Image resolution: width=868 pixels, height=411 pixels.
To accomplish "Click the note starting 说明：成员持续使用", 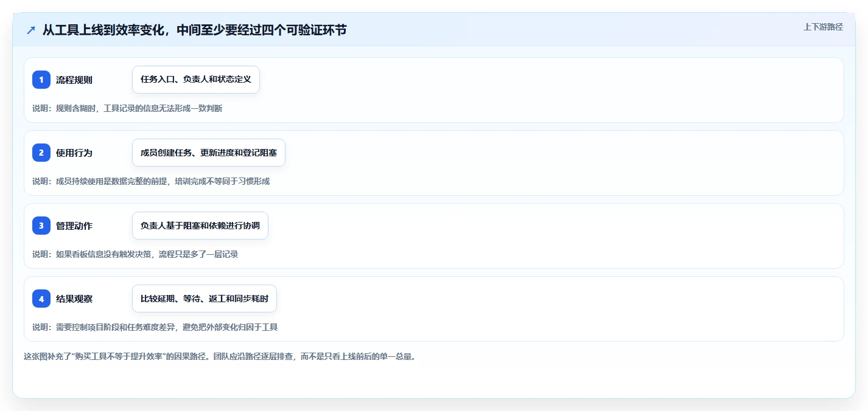I will click(x=151, y=181).
